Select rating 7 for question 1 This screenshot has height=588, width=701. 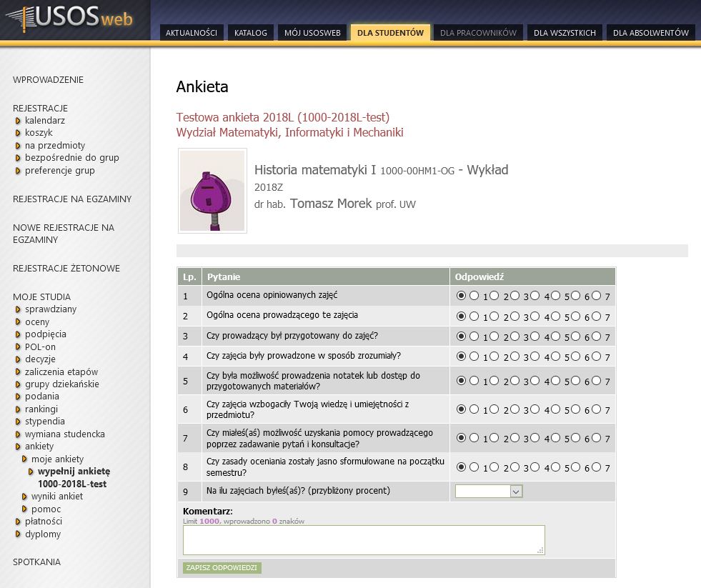tap(597, 295)
